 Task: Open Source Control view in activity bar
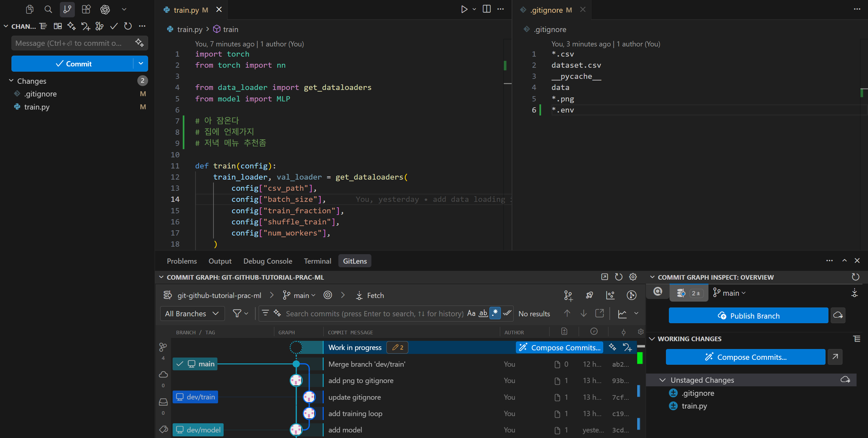tap(67, 9)
